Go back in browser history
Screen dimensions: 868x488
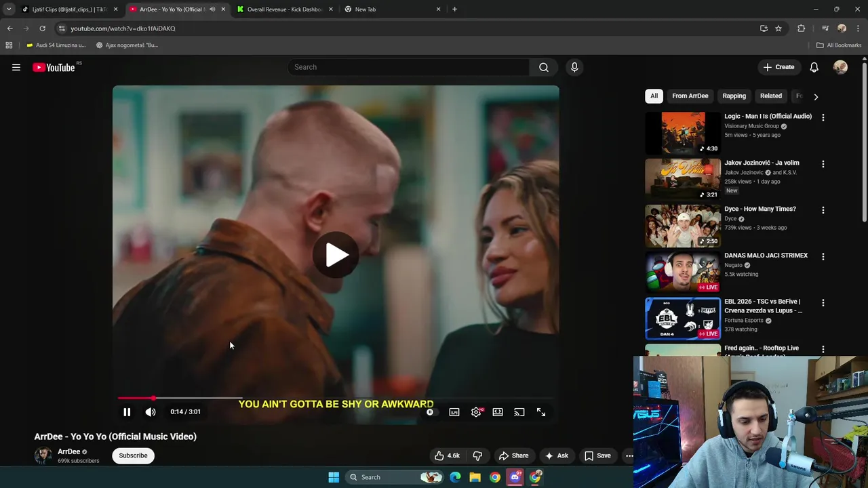[9, 28]
